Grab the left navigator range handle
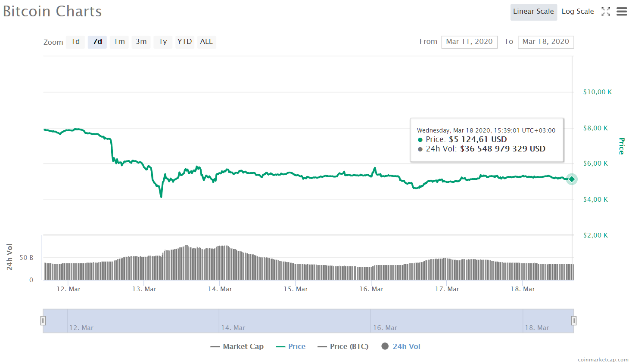The image size is (632, 364). click(x=43, y=321)
